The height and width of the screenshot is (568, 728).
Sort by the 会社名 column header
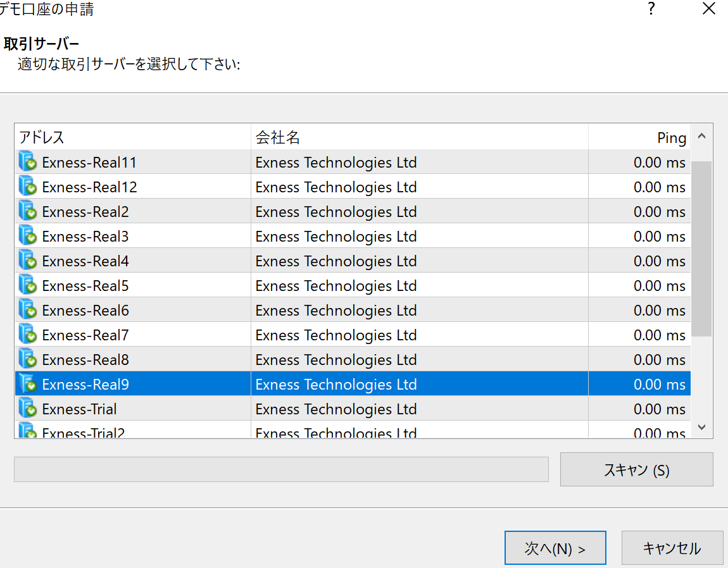tap(420, 137)
